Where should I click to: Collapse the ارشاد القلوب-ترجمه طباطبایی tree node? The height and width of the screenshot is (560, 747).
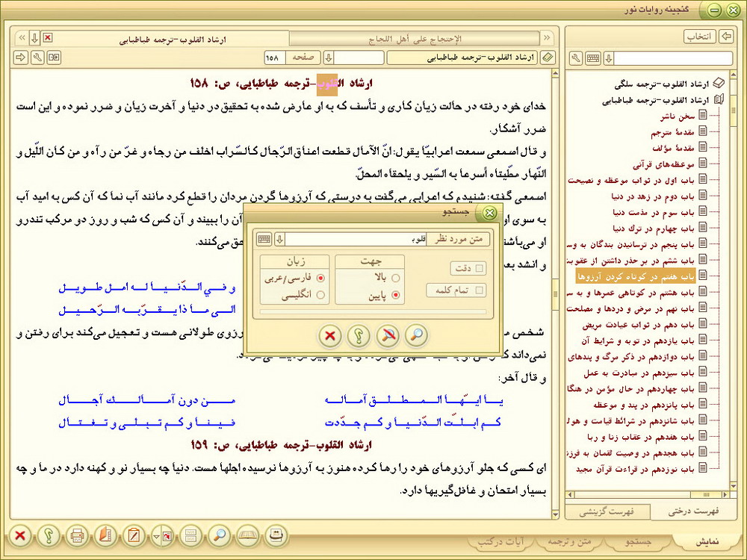tap(719, 100)
